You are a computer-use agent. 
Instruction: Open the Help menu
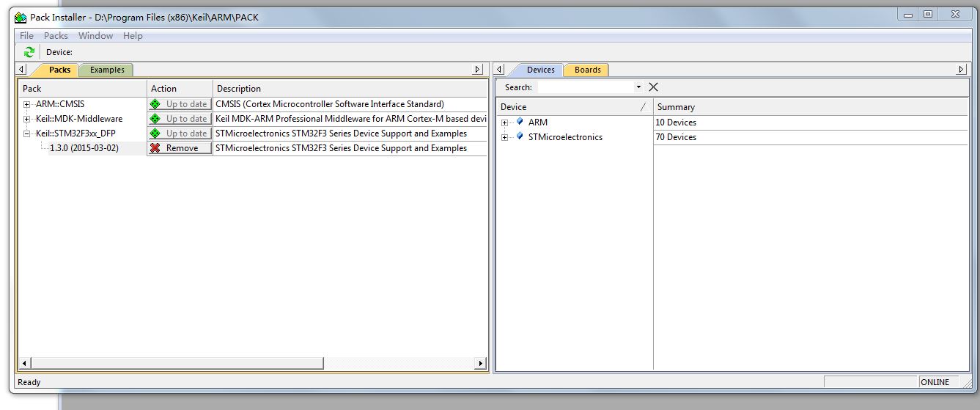(x=133, y=35)
